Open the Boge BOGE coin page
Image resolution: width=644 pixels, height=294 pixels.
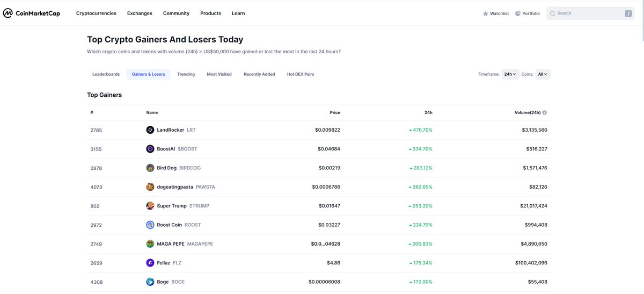tap(165, 282)
